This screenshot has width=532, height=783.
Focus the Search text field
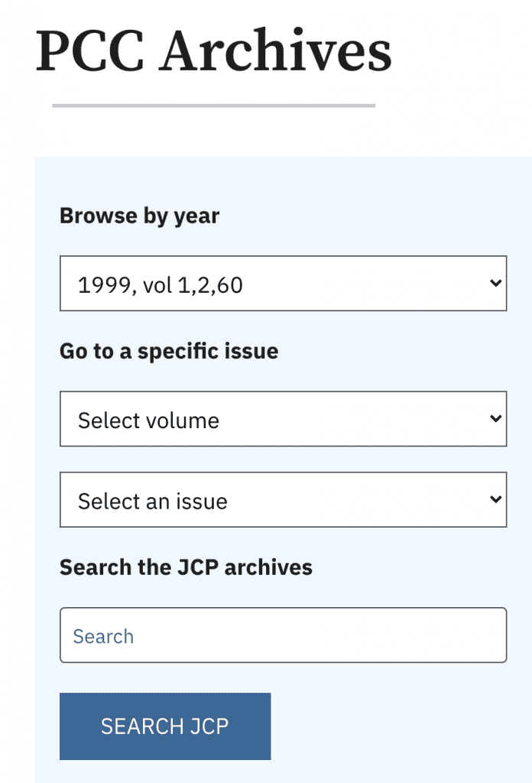point(283,635)
